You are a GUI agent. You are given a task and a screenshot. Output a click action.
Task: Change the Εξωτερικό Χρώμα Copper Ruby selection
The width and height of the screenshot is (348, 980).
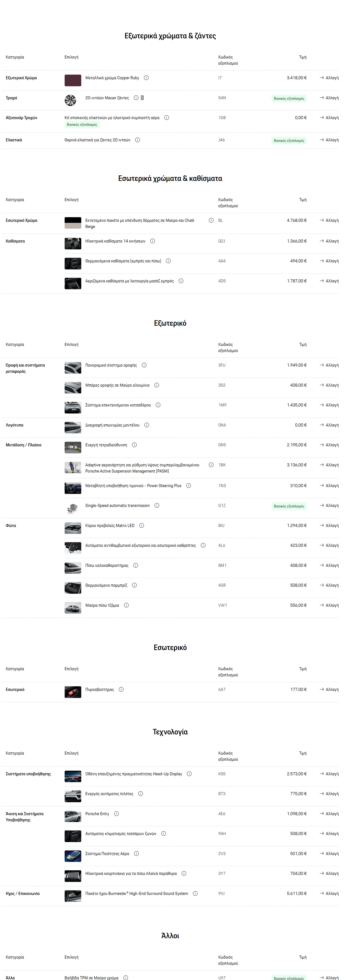tap(329, 78)
